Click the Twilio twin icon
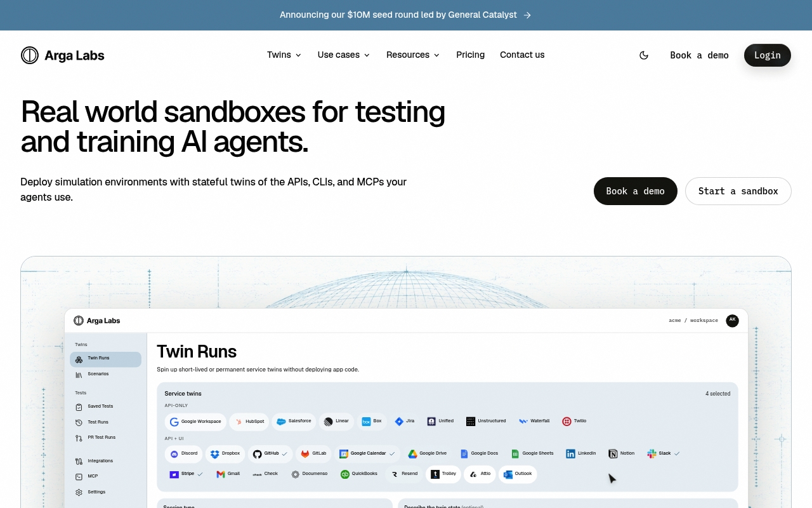This screenshot has width=812, height=508. (566, 422)
